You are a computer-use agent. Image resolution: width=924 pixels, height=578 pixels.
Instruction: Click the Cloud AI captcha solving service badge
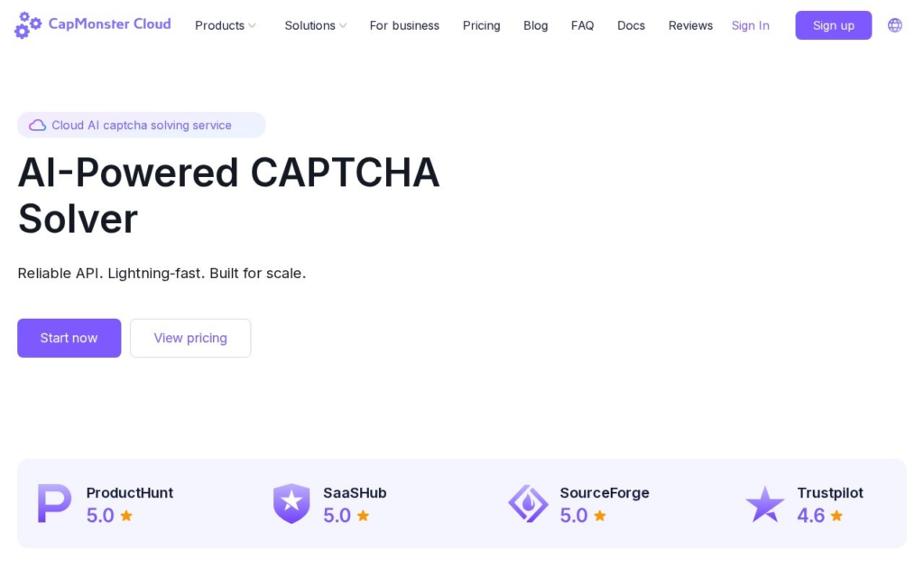point(142,125)
